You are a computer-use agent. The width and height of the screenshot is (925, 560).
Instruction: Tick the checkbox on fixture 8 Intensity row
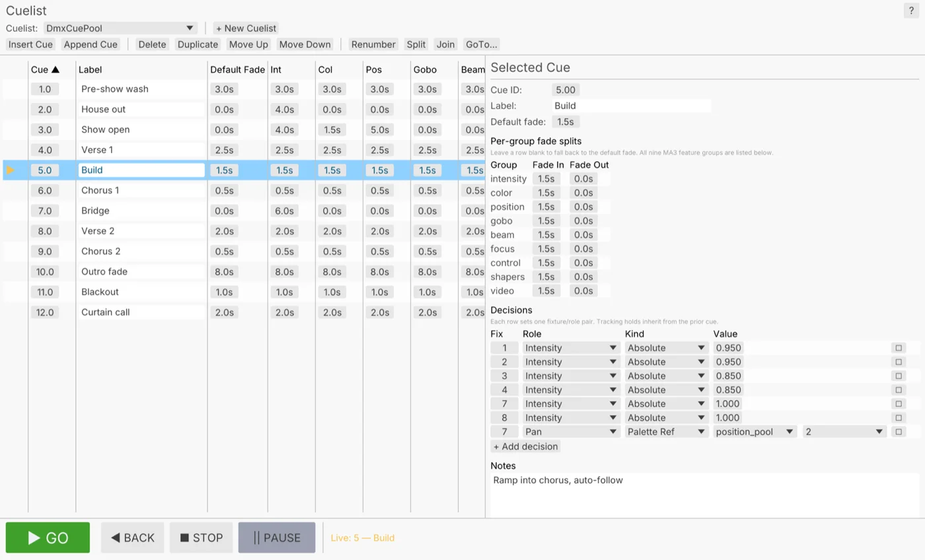point(899,417)
